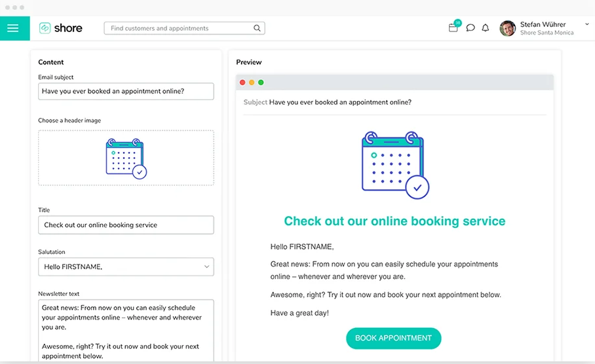Click Stefan Wührer's profile avatar
This screenshot has width=595, height=364.
click(507, 28)
